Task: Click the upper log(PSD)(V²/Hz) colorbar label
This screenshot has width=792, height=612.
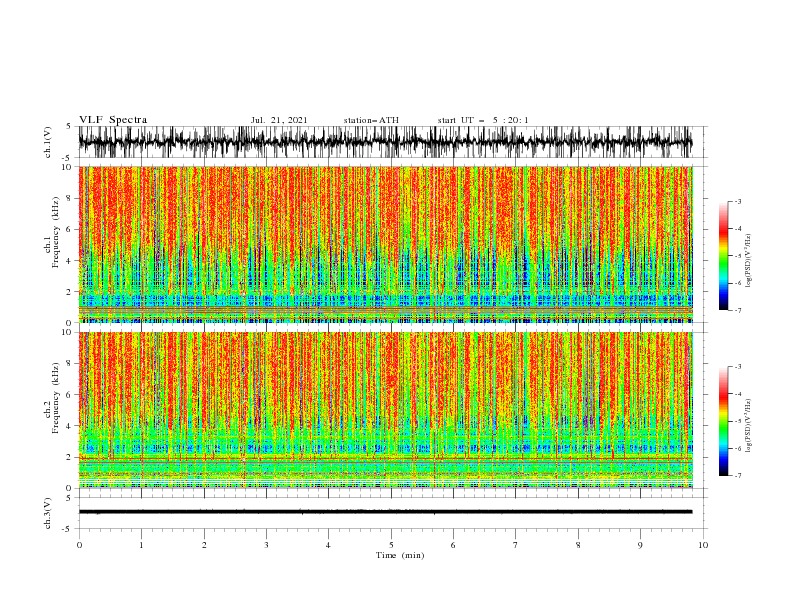Action: [x=748, y=261]
